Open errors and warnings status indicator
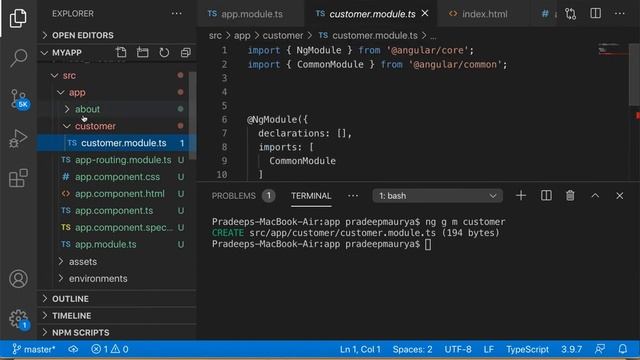This screenshot has width=640, height=360. pyautogui.click(x=110, y=349)
